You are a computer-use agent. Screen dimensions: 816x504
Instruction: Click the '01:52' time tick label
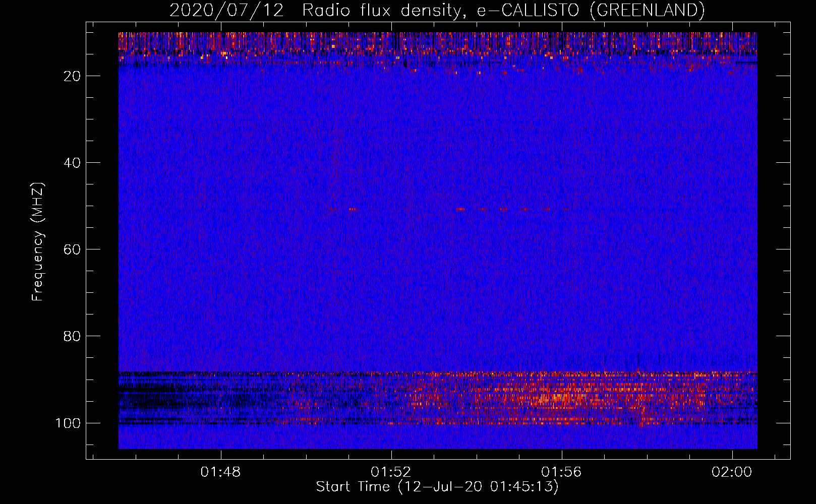(x=391, y=472)
